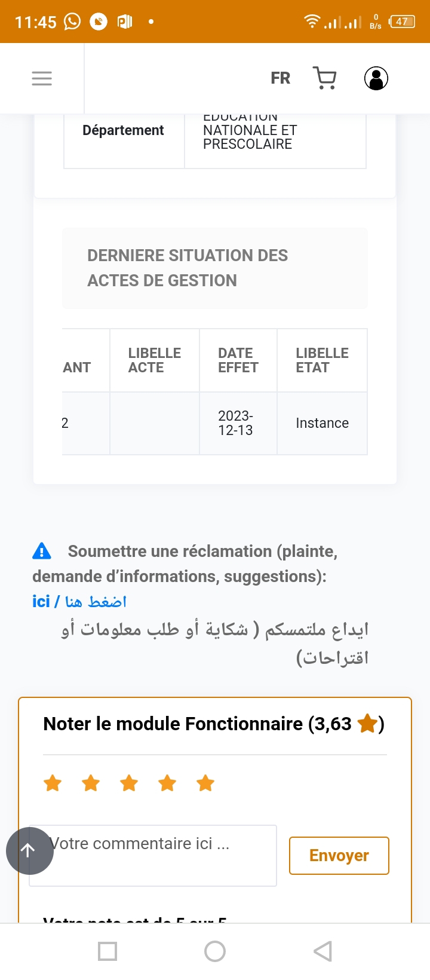Open the "ici" reclamation link

coord(41,601)
